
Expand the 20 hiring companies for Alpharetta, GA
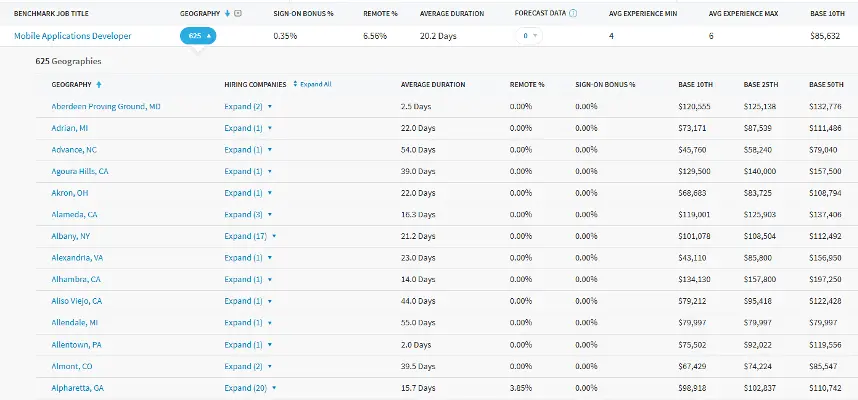tap(250, 388)
